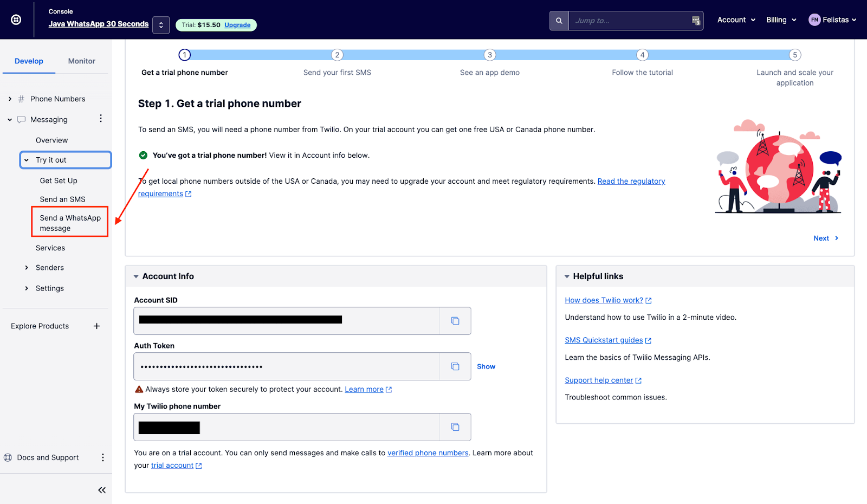Open Support help center link
Screen dimensions: 867x504
pos(603,380)
